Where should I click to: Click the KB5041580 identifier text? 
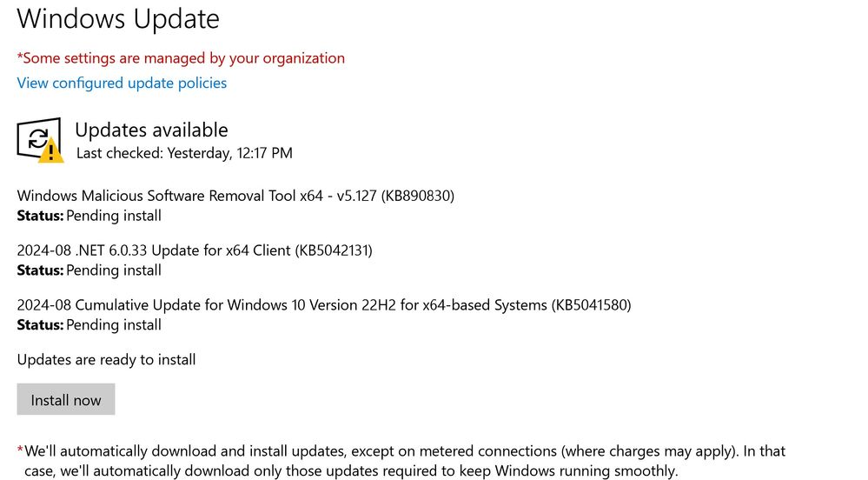point(592,305)
